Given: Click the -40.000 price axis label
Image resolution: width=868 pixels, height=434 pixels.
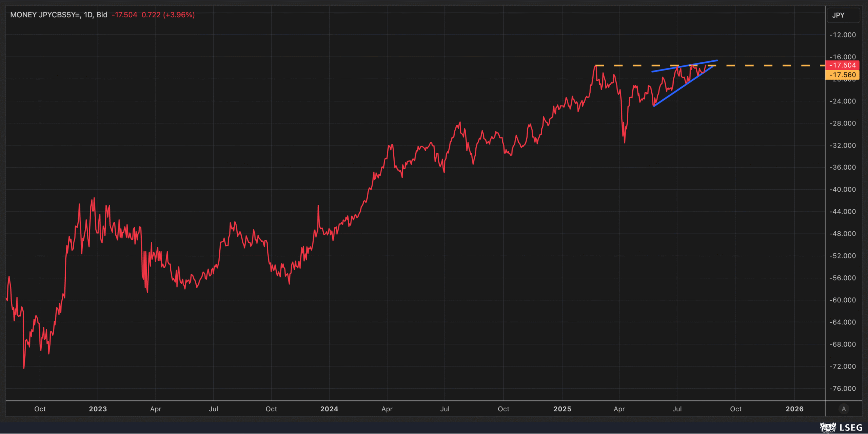Looking at the screenshot, I should click(x=843, y=190).
